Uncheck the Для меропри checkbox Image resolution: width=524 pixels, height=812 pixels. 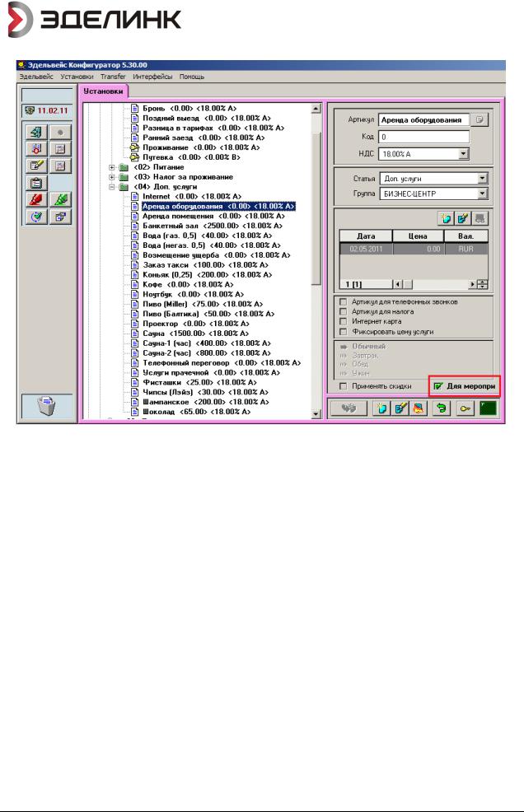coord(438,385)
